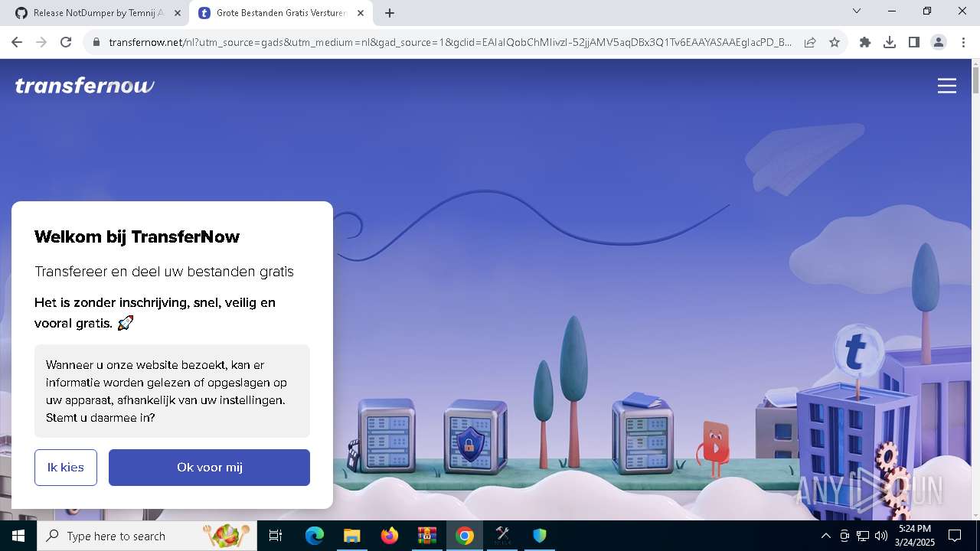Choose the Ik kies button
Screen dimensions: 980x551
tap(66, 468)
